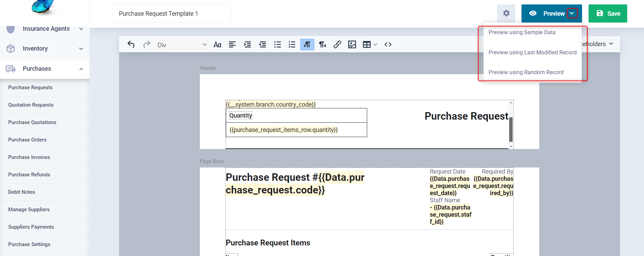Viewport: 644px width, 256px height.
Task: Toggle right-to-left text direction
Action: point(322,44)
